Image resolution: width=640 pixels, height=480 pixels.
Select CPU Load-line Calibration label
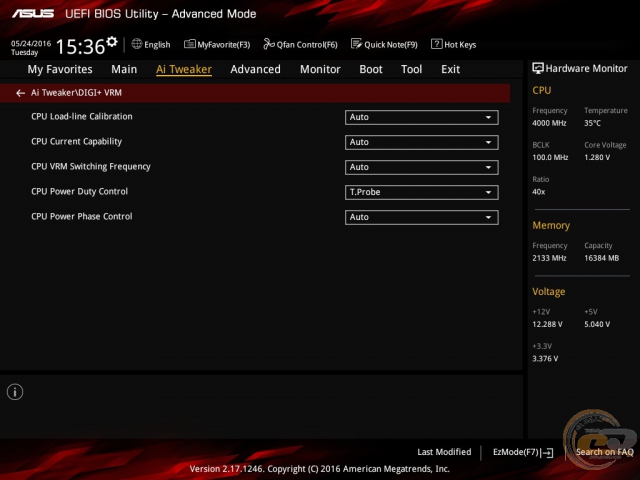tap(82, 116)
